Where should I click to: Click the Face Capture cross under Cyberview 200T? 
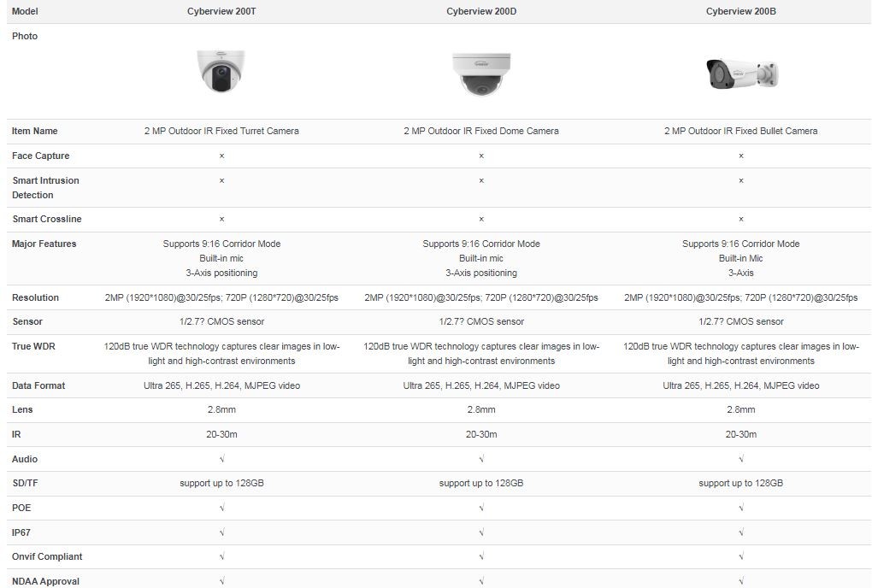tap(221, 156)
